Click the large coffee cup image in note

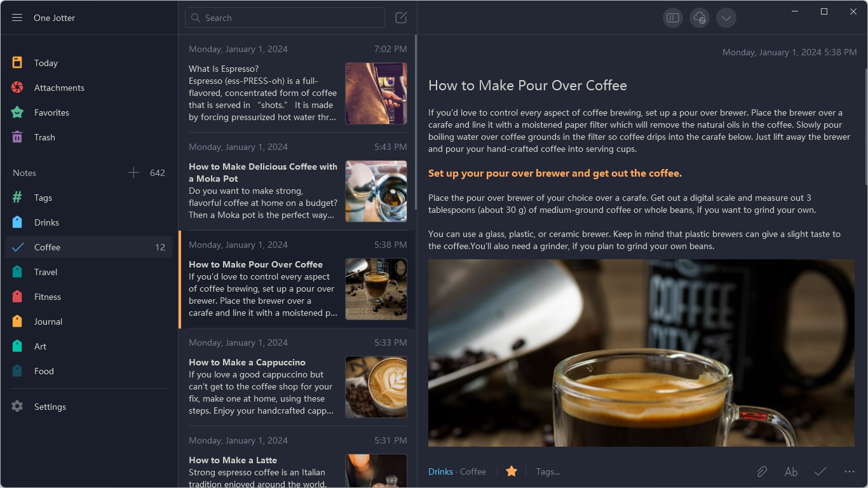[641, 353]
